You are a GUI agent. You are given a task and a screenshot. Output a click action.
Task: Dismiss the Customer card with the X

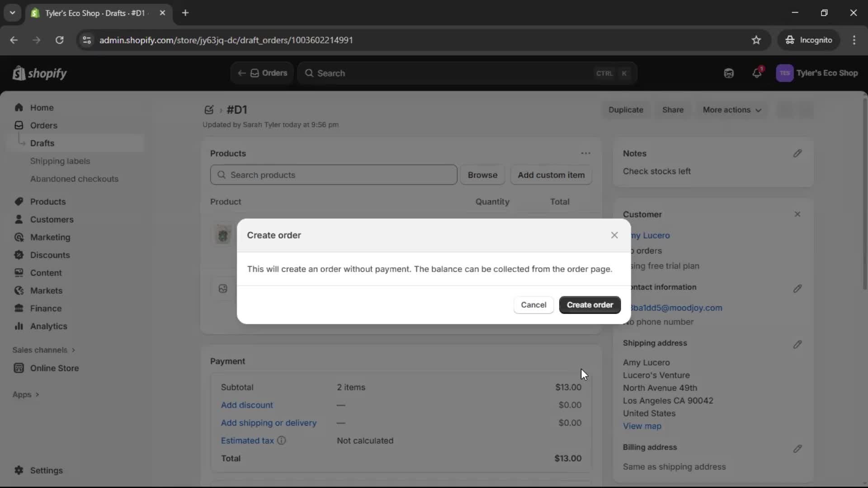click(x=797, y=214)
